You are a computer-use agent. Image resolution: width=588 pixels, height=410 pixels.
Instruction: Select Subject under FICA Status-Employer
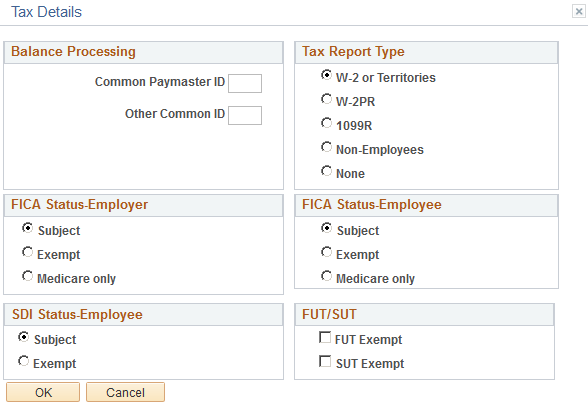27,228
